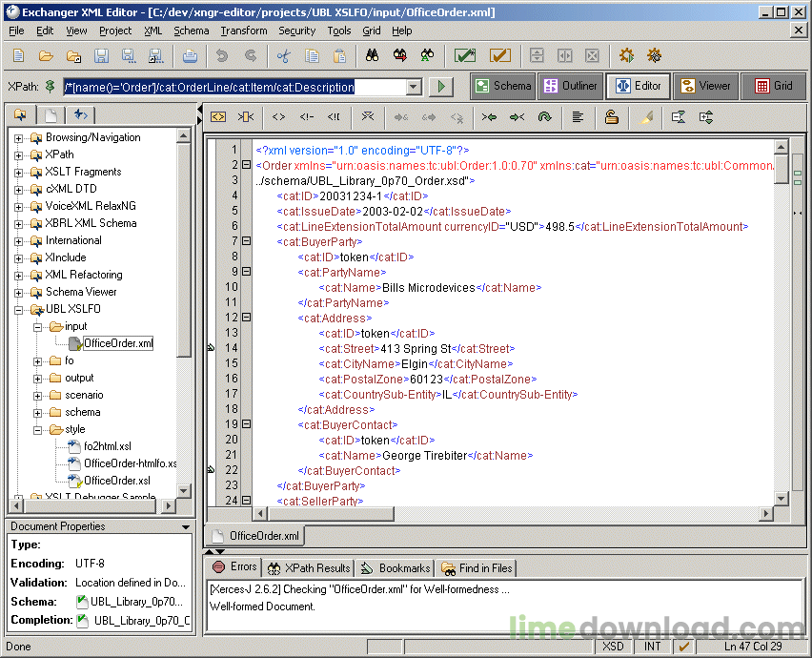
Task: Switch to the XPath Results tab
Action: [309, 567]
